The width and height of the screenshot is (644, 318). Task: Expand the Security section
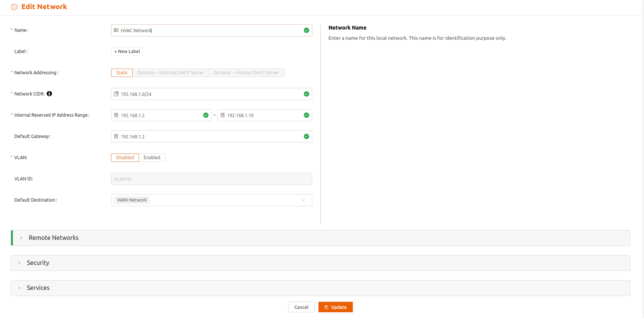321,263
